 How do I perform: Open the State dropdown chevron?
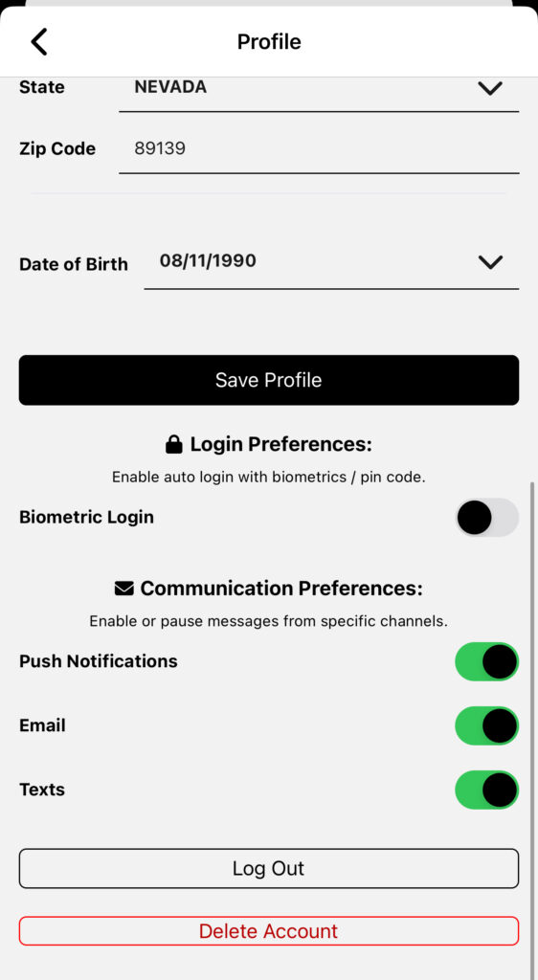coord(490,89)
